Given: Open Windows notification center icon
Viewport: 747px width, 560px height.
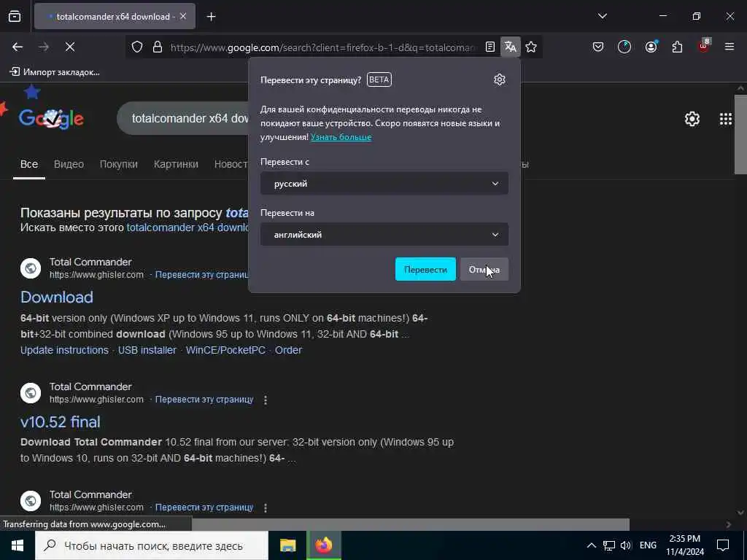Looking at the screenshot, I should click(x=723, y=545).
